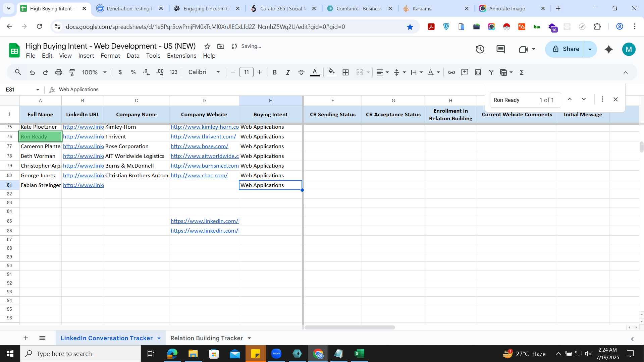Toggle strikethrough formatting

301,72
